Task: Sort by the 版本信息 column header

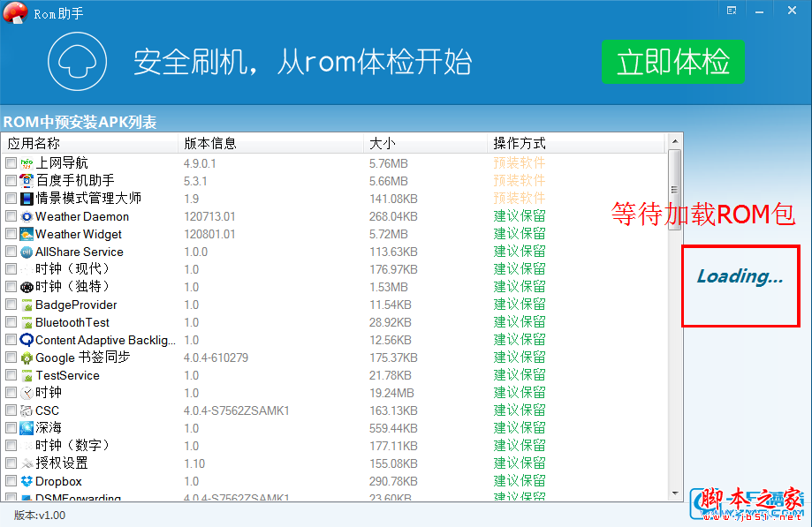Action: click(271, 143)
